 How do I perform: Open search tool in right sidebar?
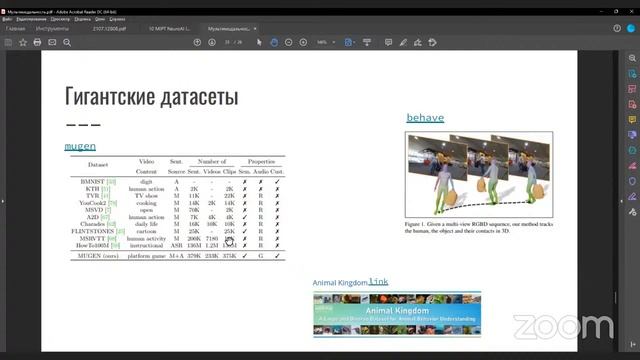[x=632, y=58]
